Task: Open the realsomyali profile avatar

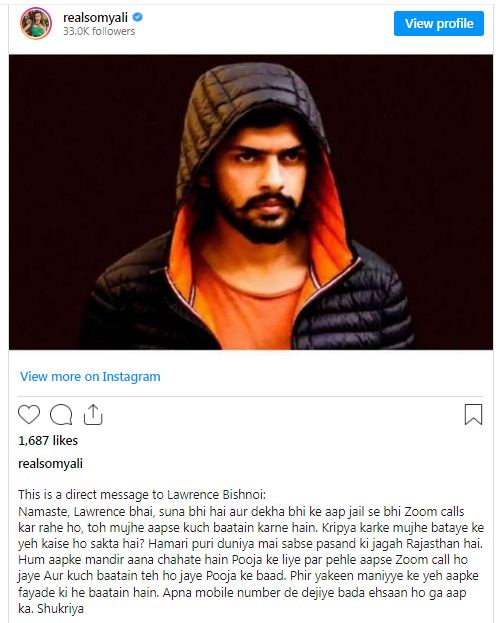Action: pyautogui.click(x=36, y=23)
